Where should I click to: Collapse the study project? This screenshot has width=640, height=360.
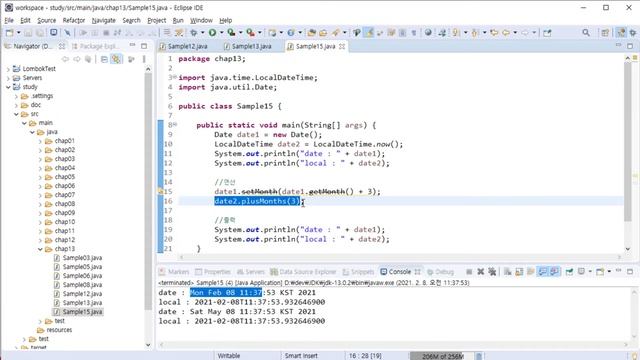point(8,87)
